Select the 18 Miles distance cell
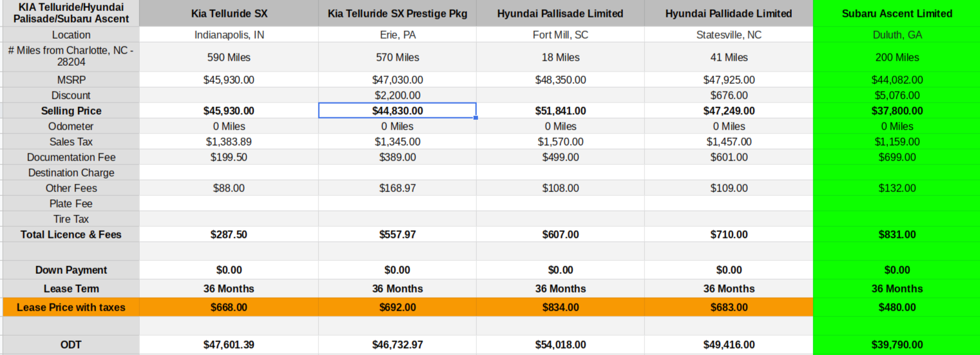This screenshot has height=355, width=980. (x=560, y=57)
